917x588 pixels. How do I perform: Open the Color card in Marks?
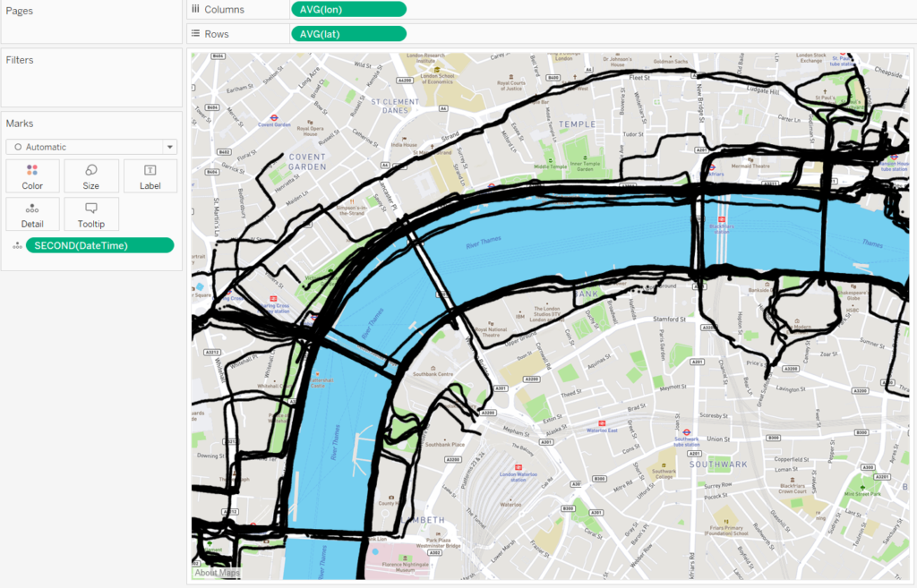coord(32,176)
